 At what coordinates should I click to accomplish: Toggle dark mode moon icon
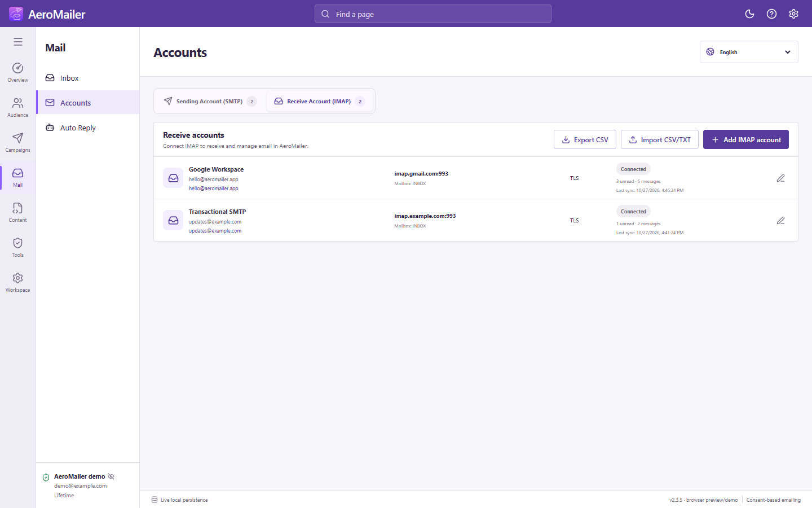pyautogui.click(x=749, y=14)
